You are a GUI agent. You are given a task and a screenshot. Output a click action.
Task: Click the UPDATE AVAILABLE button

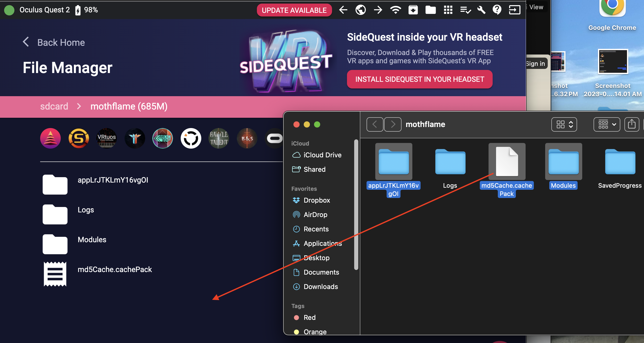pos(294,10)
